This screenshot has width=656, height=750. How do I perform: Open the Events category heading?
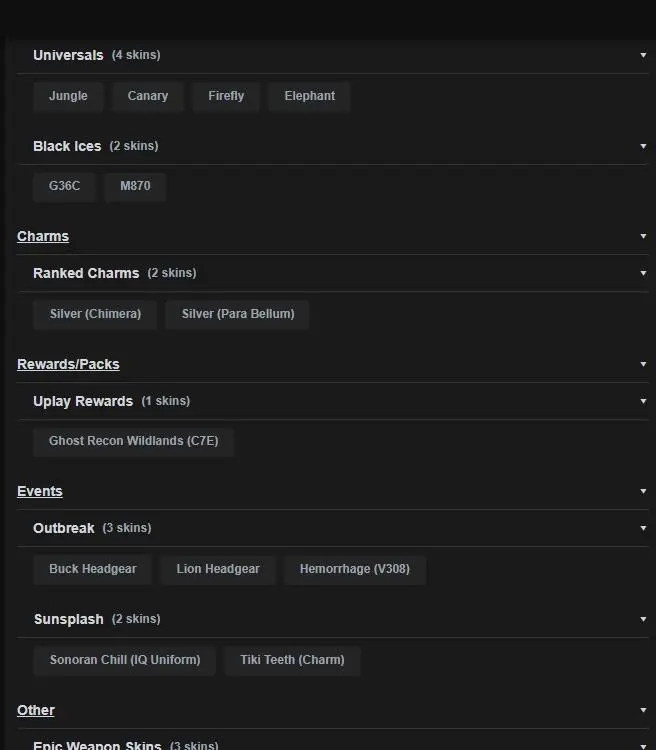click(x=40, y=491)
